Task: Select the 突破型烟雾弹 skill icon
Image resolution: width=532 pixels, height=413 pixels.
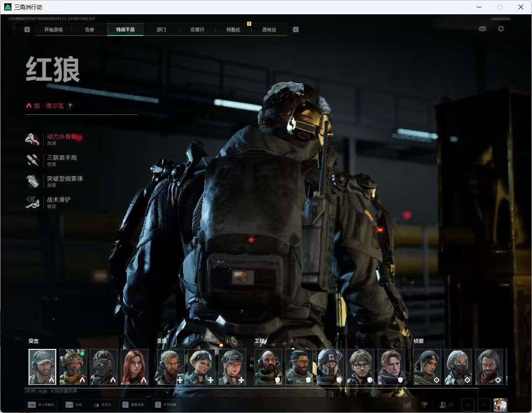Action: 32,181
